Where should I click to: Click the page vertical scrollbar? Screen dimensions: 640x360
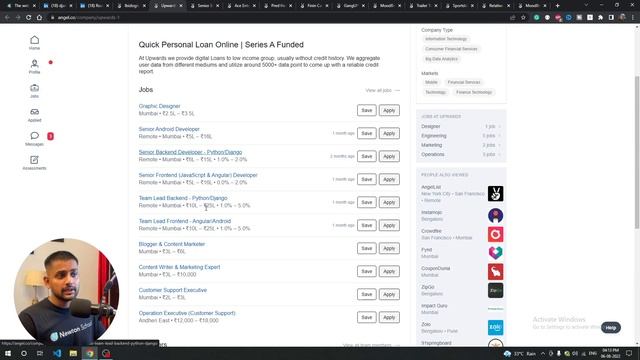coord(637,152)
